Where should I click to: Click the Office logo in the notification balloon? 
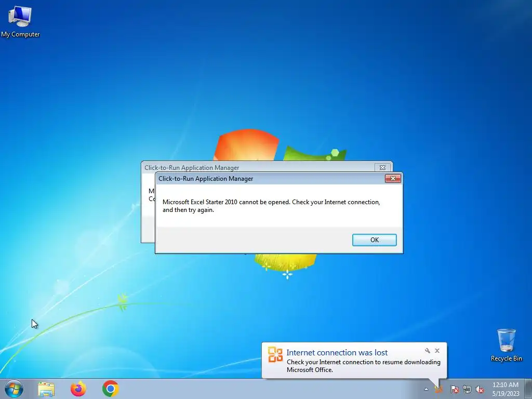click(x=275, y=354)
